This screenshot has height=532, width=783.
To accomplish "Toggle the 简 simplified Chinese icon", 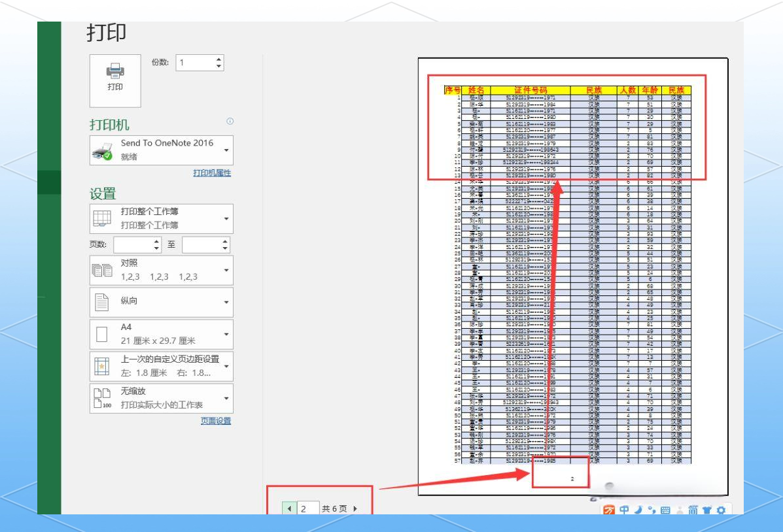I will tap(693, 510).
